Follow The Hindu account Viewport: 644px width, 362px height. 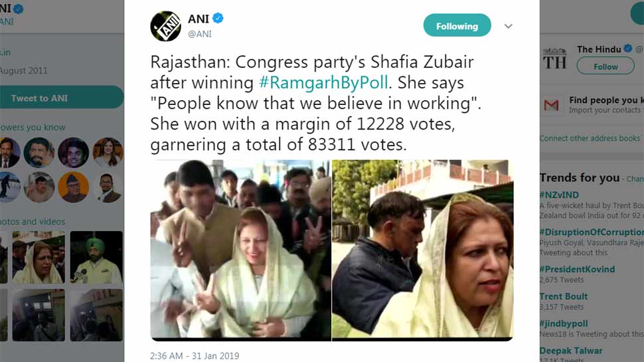(605, 66)
